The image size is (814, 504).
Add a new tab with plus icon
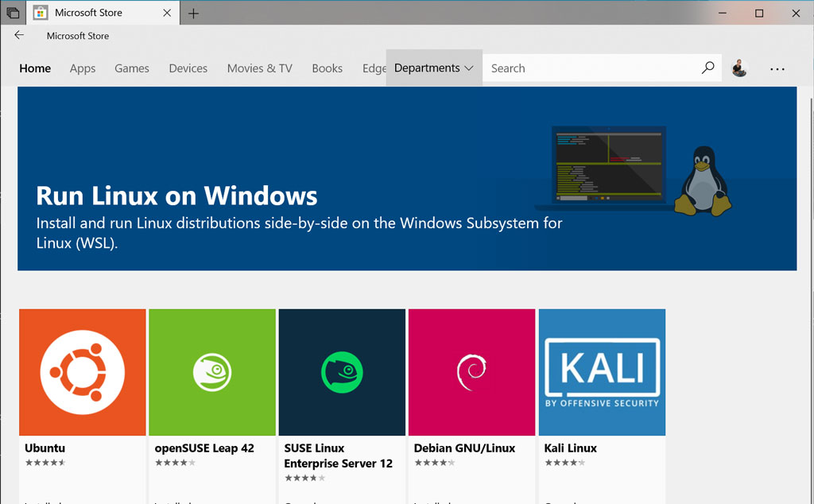[x=193, y=14]
